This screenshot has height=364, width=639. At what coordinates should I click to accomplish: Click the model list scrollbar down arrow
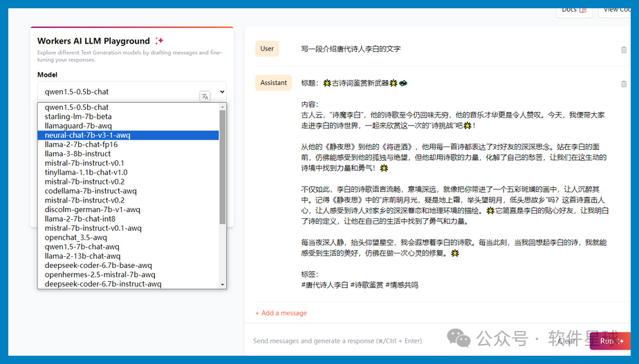tap(223, 285)
